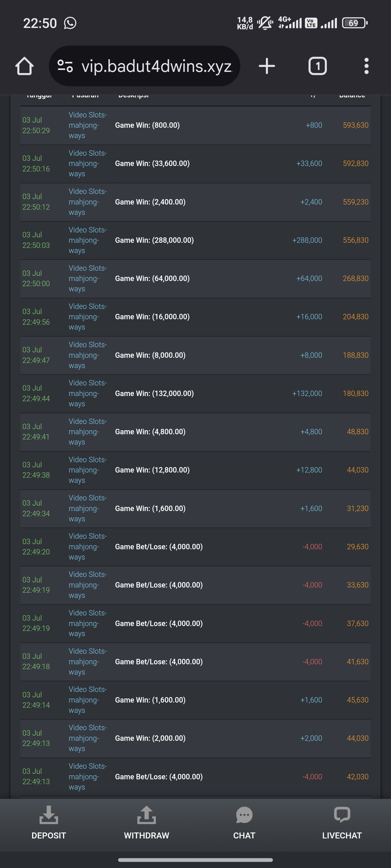Tap the Game Win 64,000.00 description
Viewport: 391px width, 868px height.
(x=152, y=279)
